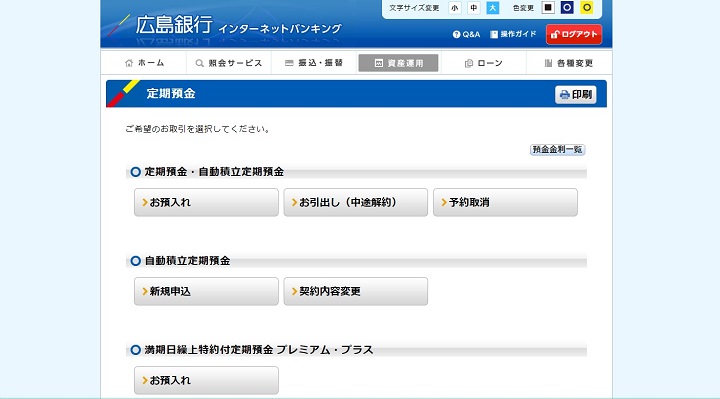Click the 広島銀行 logo
The image size is (720, 399).
174,25
